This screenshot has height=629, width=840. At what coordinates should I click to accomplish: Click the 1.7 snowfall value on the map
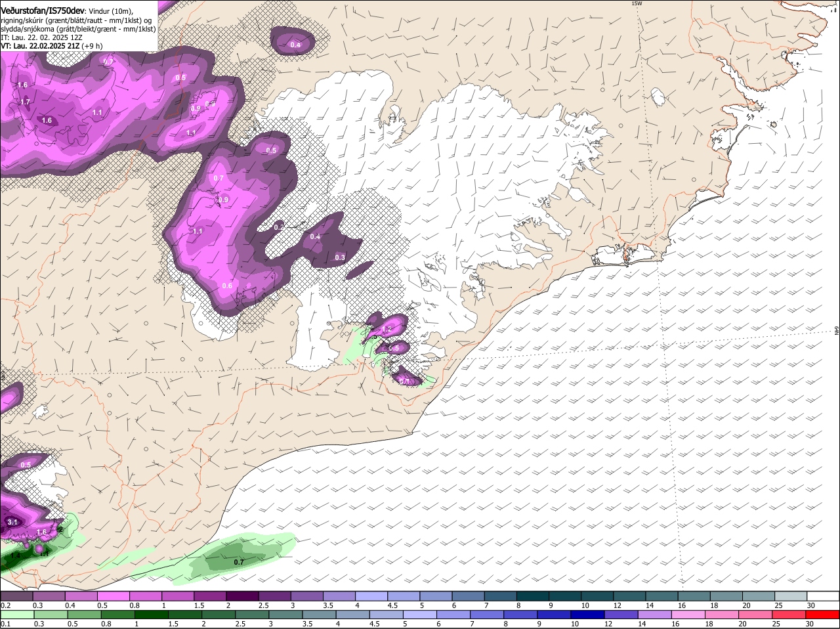pos(25,102)
